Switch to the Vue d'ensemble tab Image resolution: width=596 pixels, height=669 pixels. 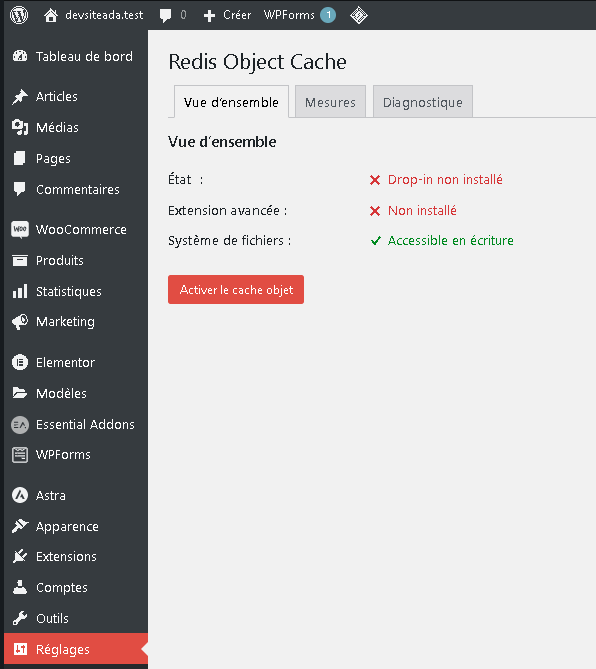(231, 102)
